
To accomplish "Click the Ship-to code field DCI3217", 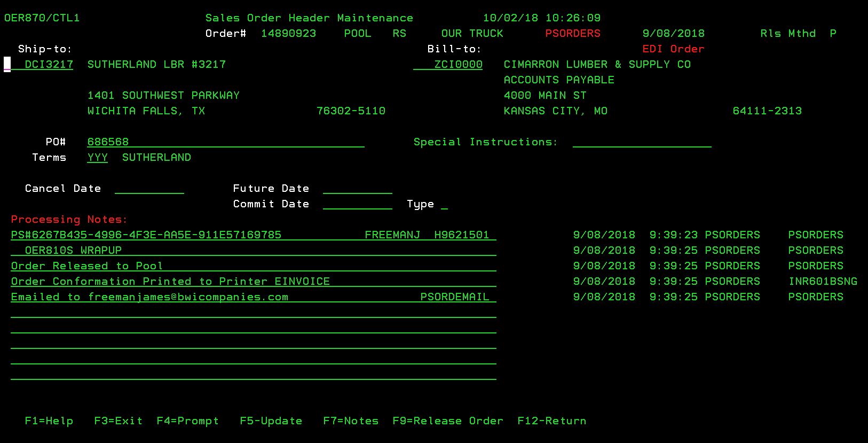I will [49, 65].
